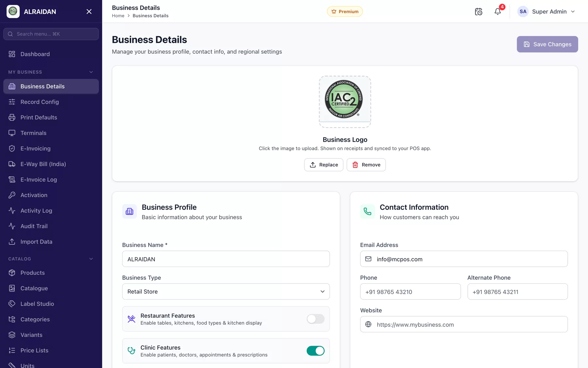This screenshot has width=588, height=368.
Task: Click the search menu field
Action: (x=51, y=34)
